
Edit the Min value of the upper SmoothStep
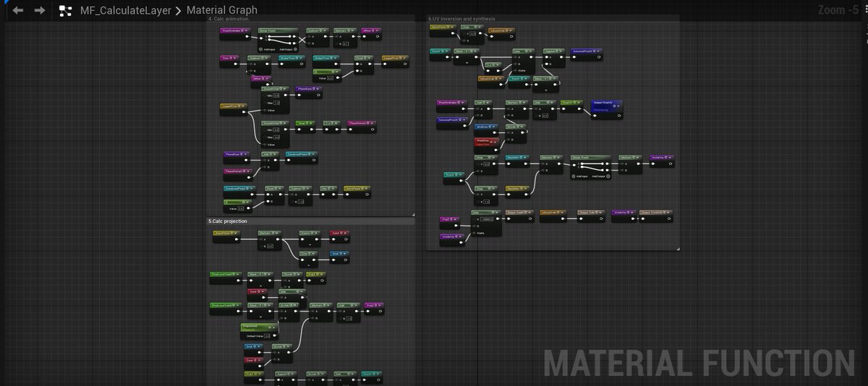click(276, 95)
